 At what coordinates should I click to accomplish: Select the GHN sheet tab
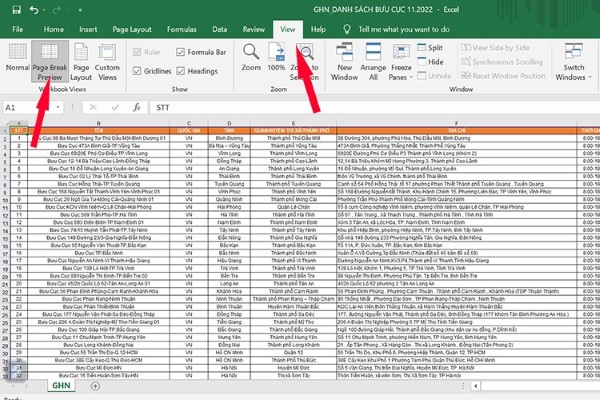(62, 385)
